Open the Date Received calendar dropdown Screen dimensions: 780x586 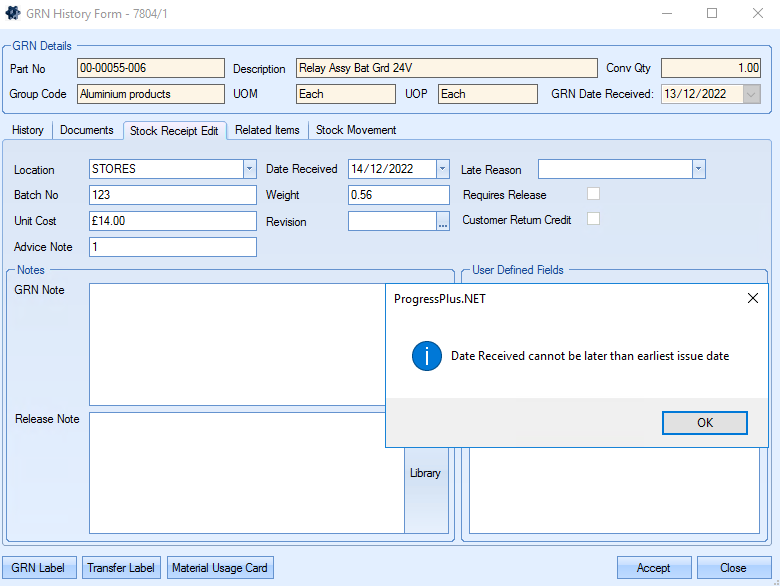(442, 169)
